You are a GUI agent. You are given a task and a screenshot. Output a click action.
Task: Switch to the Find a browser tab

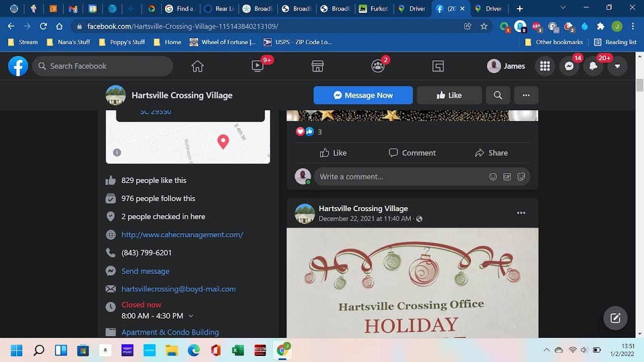click(180, 9)
